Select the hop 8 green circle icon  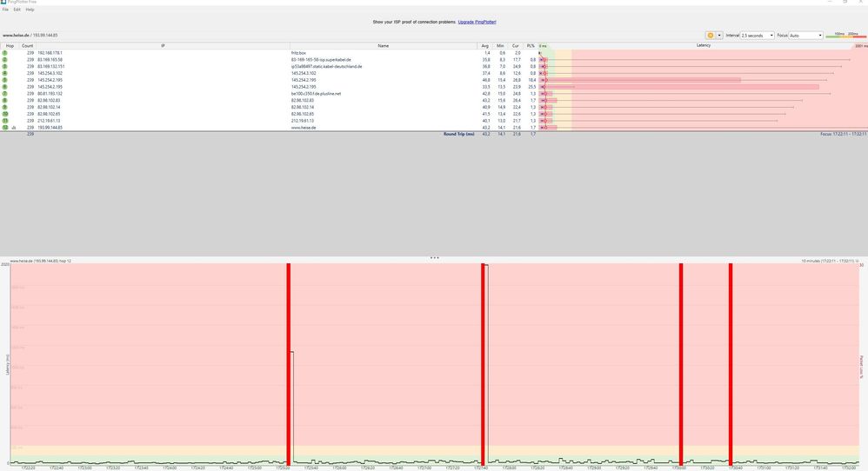5,100
